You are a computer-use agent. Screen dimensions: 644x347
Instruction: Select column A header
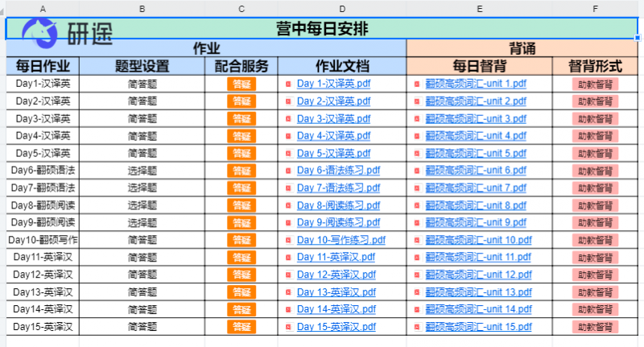(43, 9)
